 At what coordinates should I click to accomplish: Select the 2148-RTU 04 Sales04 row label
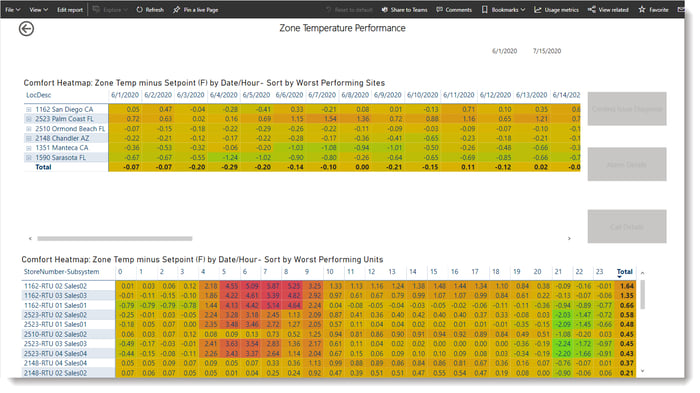55,364
